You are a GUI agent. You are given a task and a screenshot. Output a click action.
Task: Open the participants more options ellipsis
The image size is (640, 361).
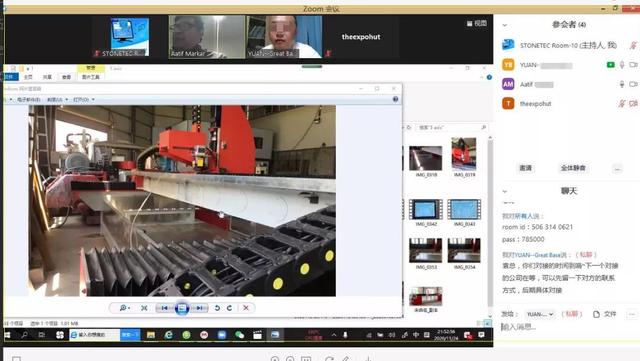point(617,169)
